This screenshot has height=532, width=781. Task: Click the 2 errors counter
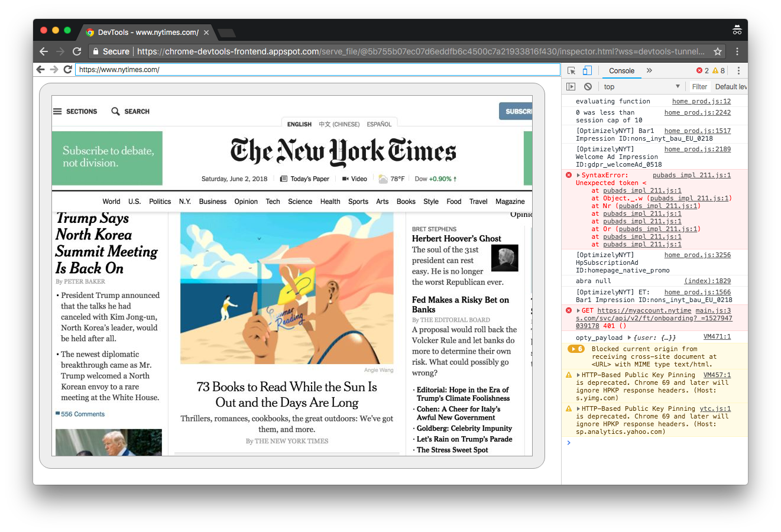(x=702, y=70)
